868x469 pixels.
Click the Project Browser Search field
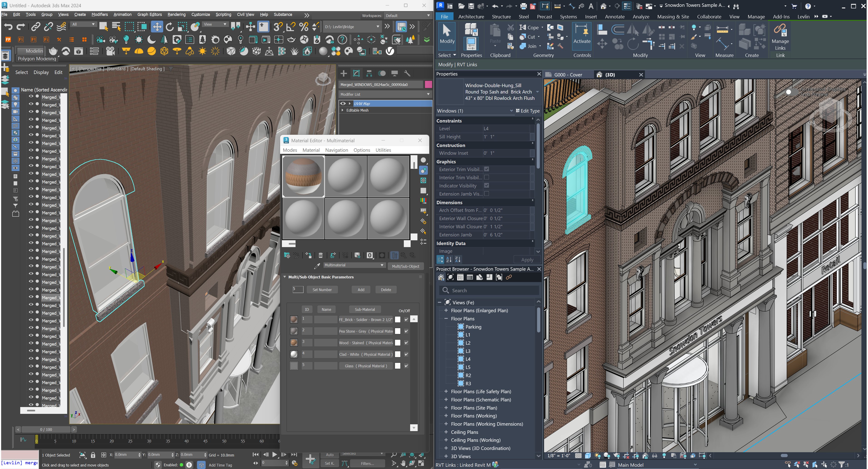click(x=488, y=290)
